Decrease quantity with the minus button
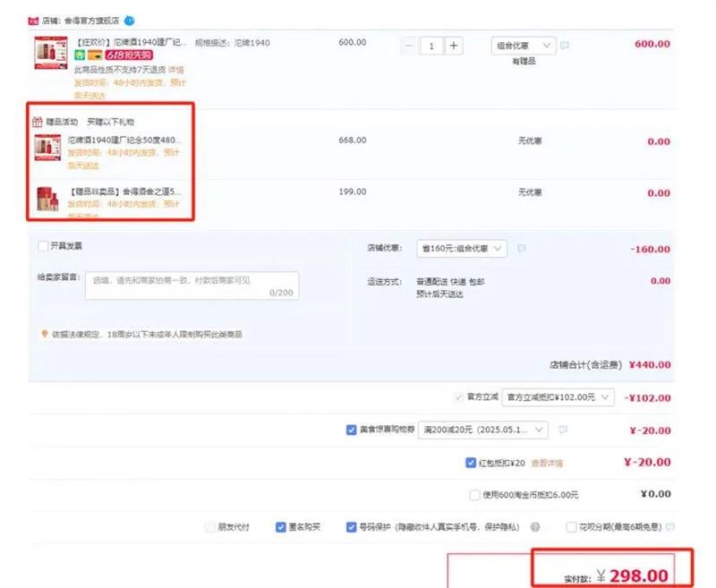This screenshot has height=588, width=716. tap(410, 46)
